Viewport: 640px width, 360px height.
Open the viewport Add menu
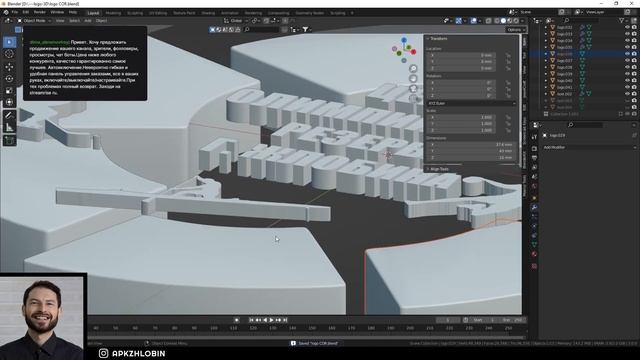[87, 20]
